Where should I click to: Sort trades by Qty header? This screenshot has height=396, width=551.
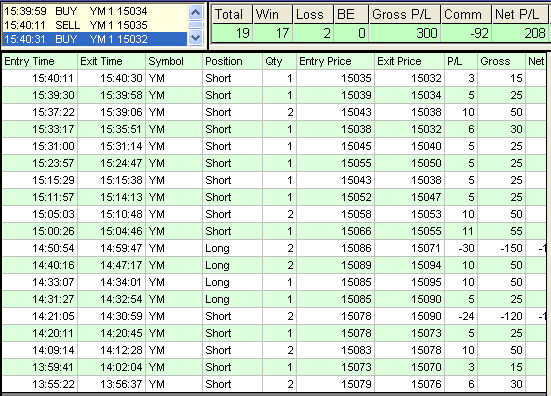(279, 61)
